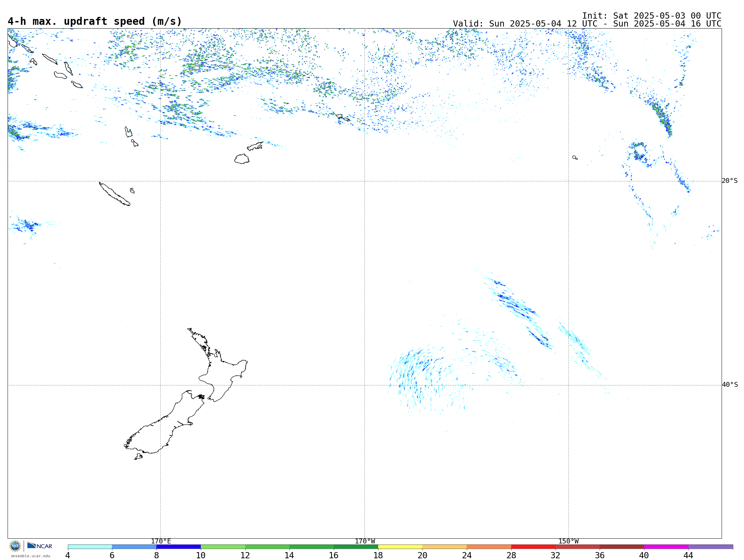Click the colorbar tick label '10'
The width and height of the screenshot is (744, 560).
pos(201,555)
